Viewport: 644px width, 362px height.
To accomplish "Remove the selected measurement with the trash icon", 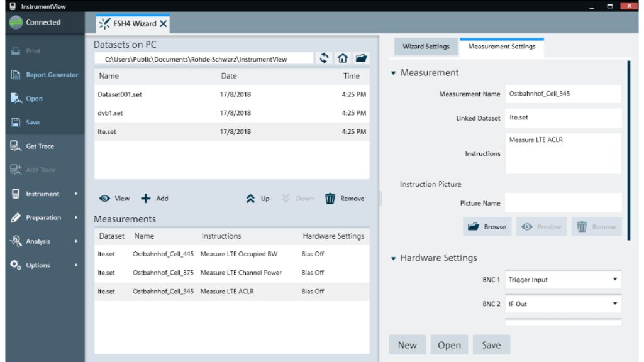I will click(x=330, y=199).
